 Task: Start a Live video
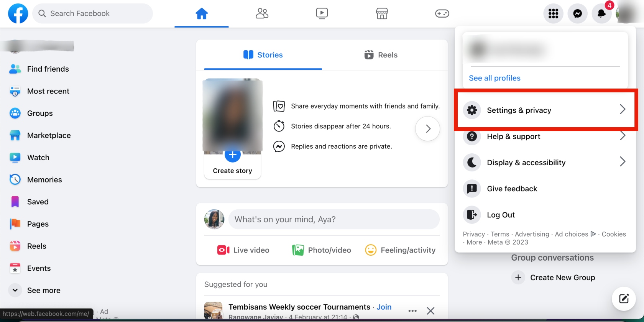pyautogui.click(x=243, y=250)
